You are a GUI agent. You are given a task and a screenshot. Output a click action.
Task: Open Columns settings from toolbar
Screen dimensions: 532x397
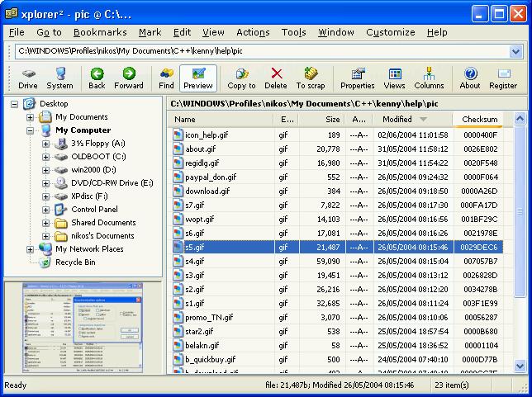point(429,78)
